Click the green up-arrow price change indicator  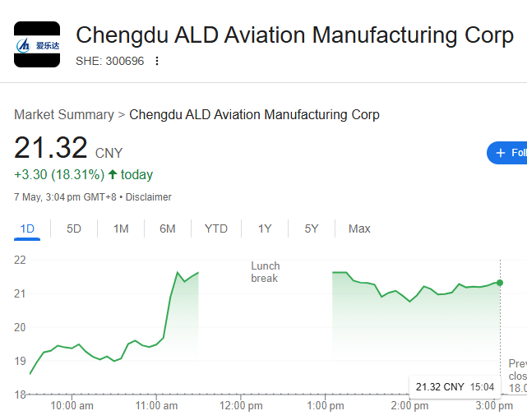coord(113,175)
